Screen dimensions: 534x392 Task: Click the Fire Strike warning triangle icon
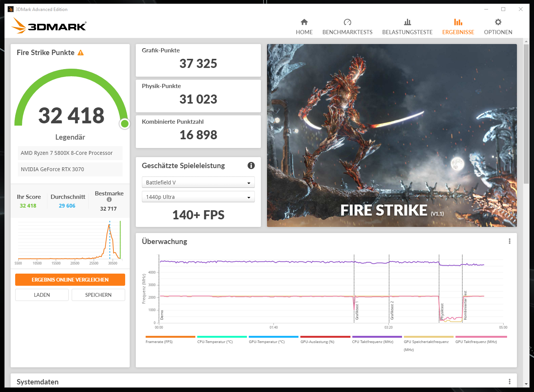80,53
